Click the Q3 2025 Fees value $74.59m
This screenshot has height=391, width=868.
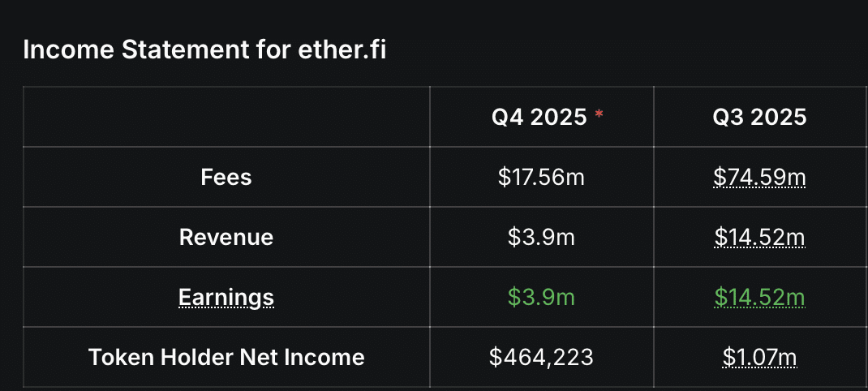click(x=759, y=177)
